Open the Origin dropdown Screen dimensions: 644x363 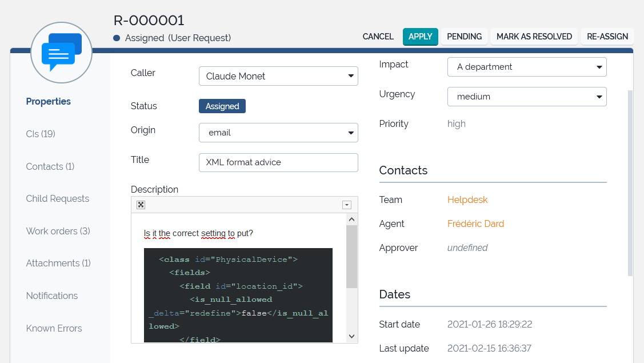(x=278, y=133)
